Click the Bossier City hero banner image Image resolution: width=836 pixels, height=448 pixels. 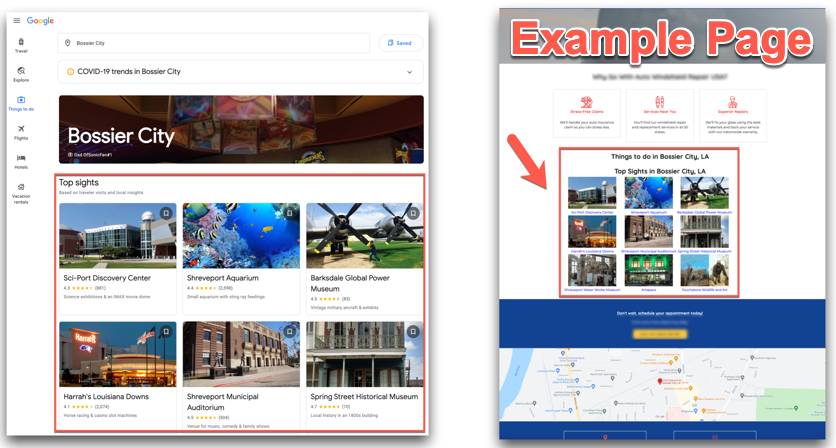point(241,129)
